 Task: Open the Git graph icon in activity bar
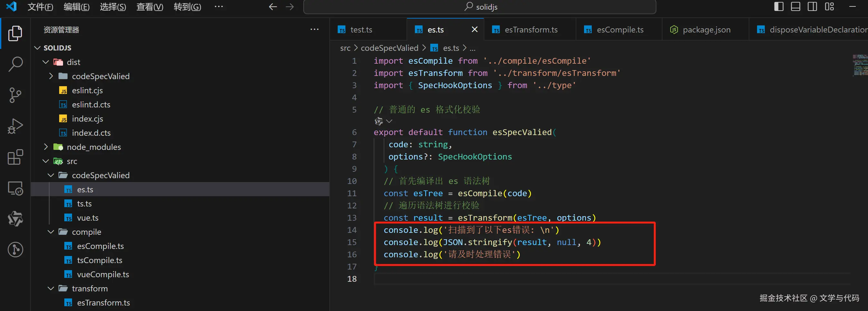point(15,250)
